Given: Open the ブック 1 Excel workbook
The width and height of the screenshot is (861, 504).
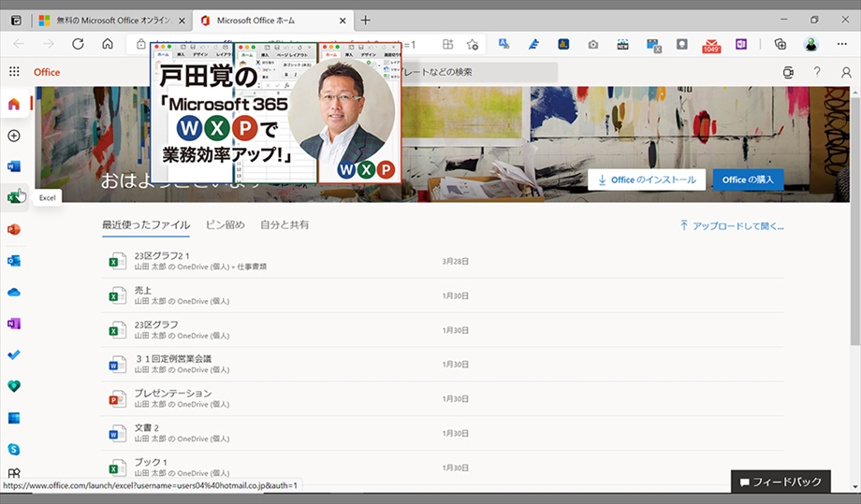Looking at the screenshot, I should point(443,468).
